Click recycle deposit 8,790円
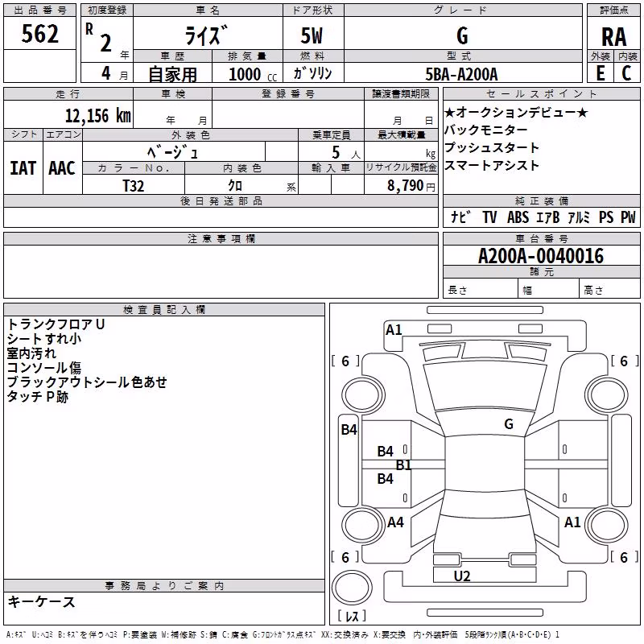Screen dimensions: 644x644 coord(411,186)
